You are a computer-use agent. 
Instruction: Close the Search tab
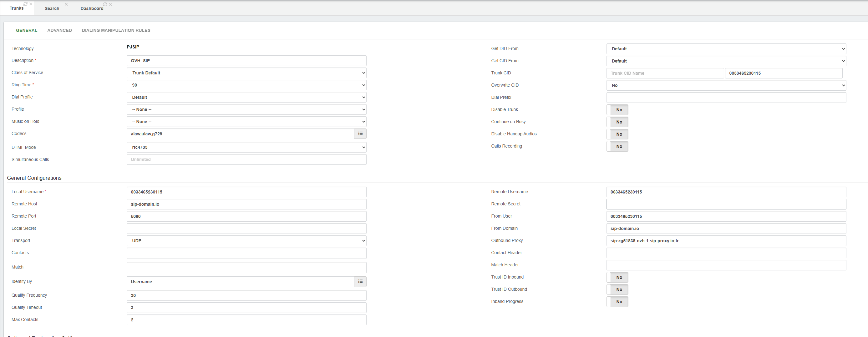coord(66,4)
